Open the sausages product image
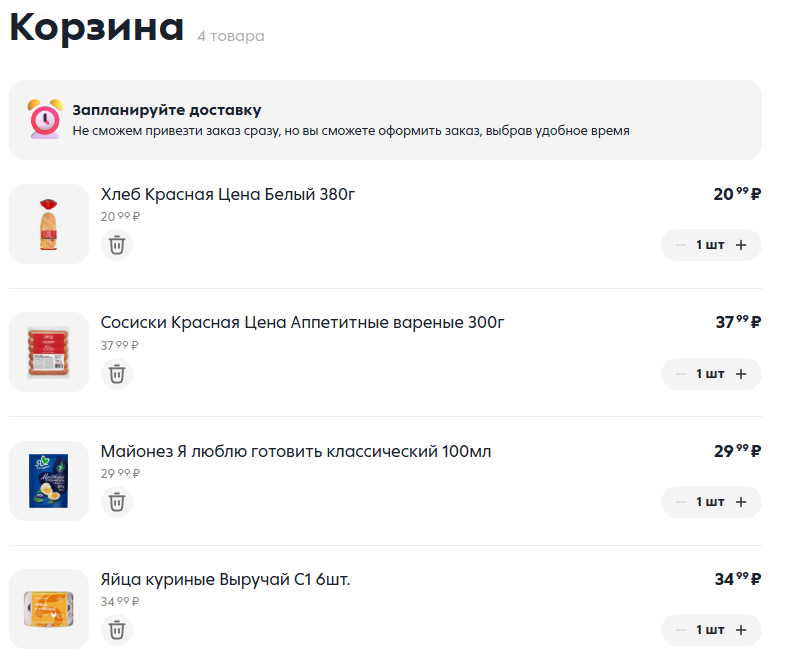Image resolution: width=801 pixels, height=667 pixels. coord(49,352)
